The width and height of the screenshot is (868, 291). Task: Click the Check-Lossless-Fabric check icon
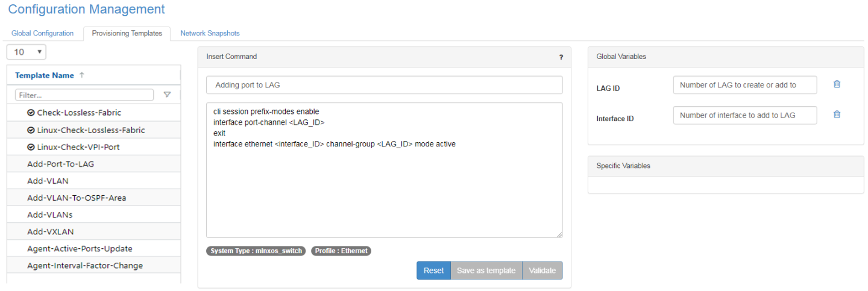point(31,113)
